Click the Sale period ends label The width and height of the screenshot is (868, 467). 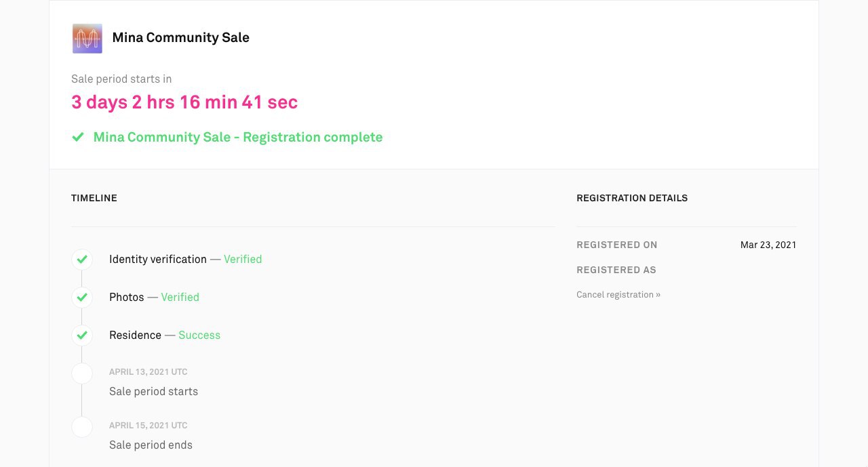click(151, 445)
